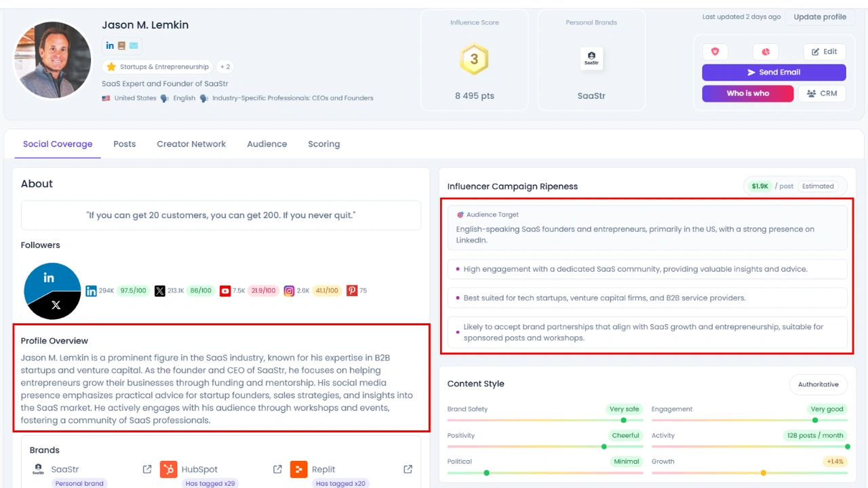Click the 'Has tagged x20' tag under Replit
Image resolution: width=868 pixels, height=488 pixels.
[340, 483]
